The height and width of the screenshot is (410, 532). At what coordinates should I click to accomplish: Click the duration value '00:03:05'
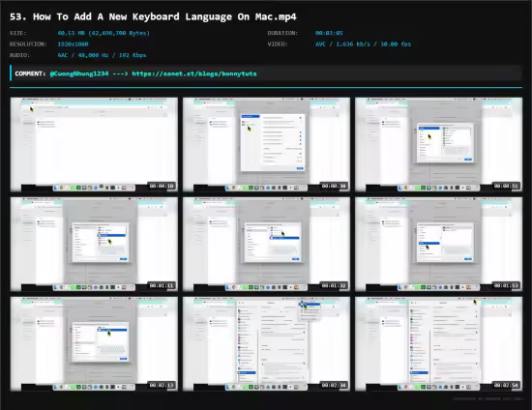click(329, 33)
